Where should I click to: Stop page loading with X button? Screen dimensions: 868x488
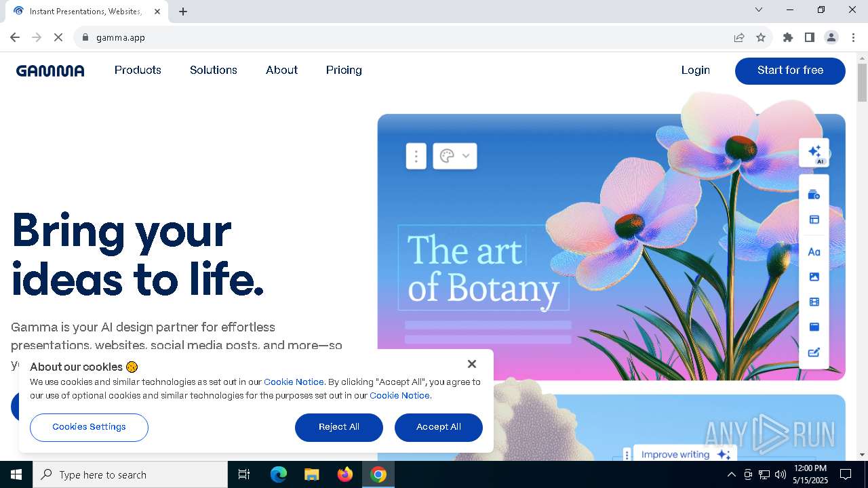pos(58,38)
